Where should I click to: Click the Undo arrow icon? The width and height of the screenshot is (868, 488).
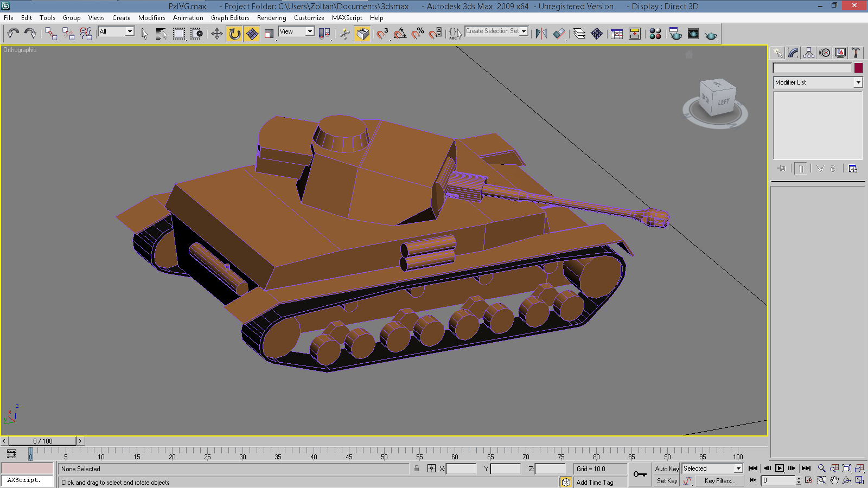pyautogui.click(x=13, y=34)
